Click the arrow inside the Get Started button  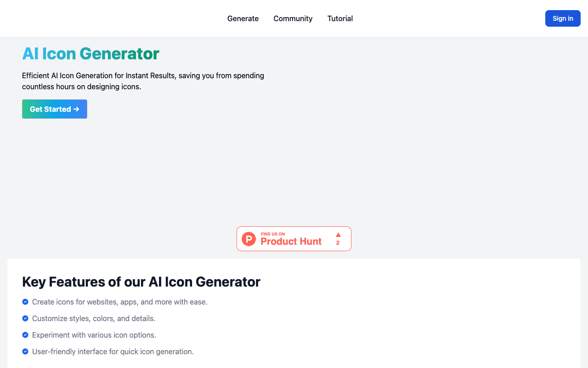pos(76,109)
